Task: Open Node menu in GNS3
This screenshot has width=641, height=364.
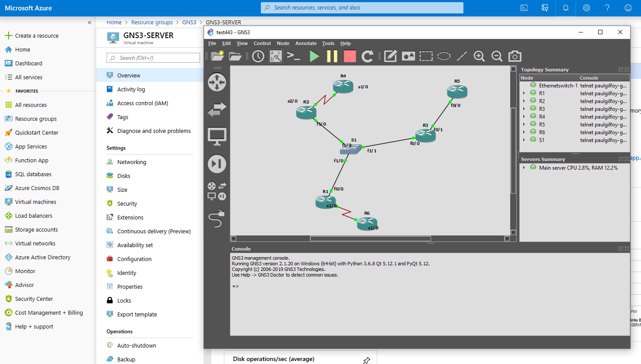Action: [x=283, y=43]
